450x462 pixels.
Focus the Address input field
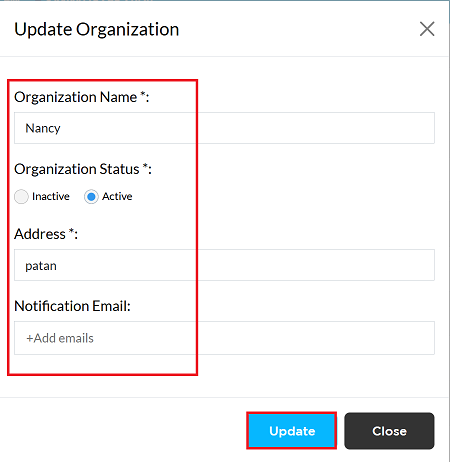click(x=224, y=265)
